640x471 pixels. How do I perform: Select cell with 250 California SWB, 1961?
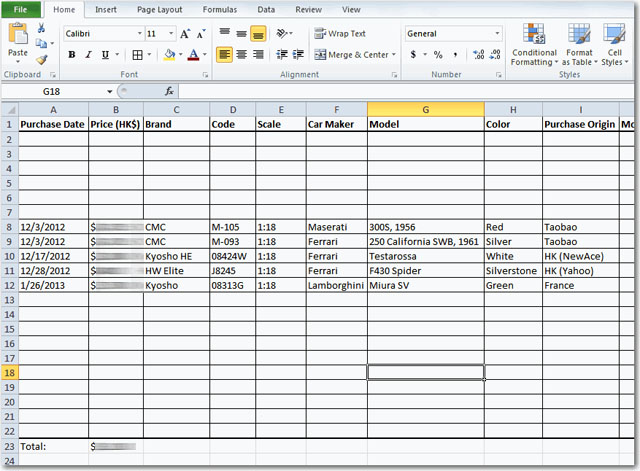point(426,242)
